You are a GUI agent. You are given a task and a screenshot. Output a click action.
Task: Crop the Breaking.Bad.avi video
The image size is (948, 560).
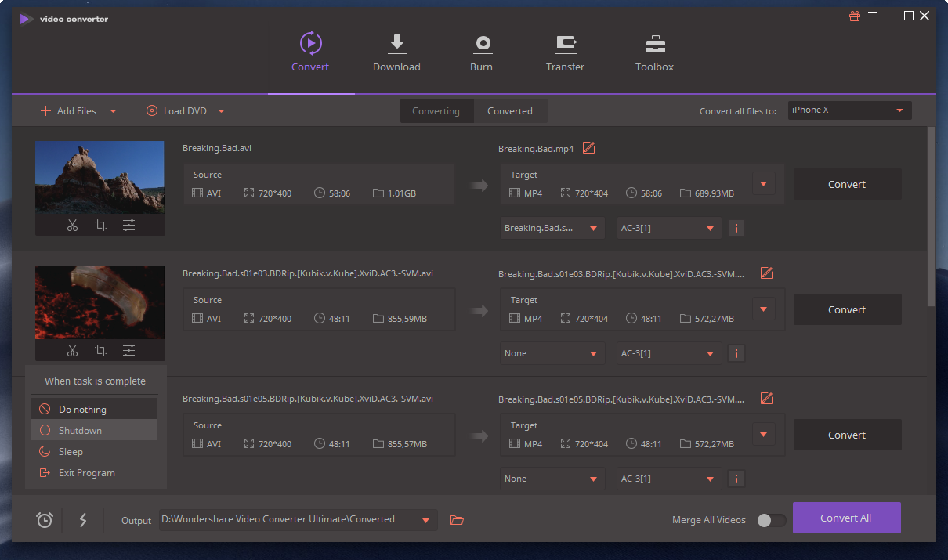tap(100, 226)
